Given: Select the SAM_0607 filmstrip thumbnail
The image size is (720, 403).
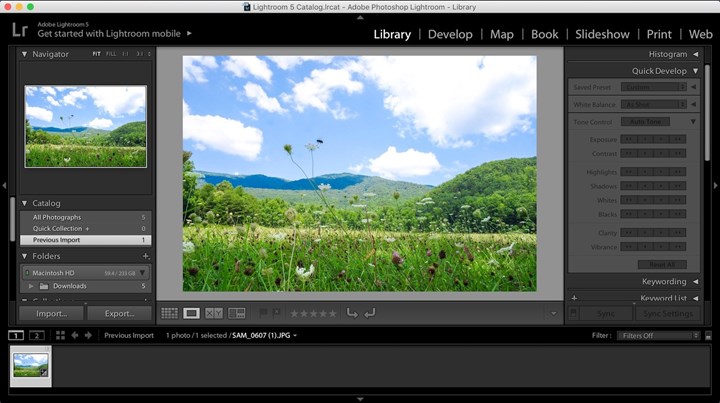Looking at the screenshot, I should 31,364.
